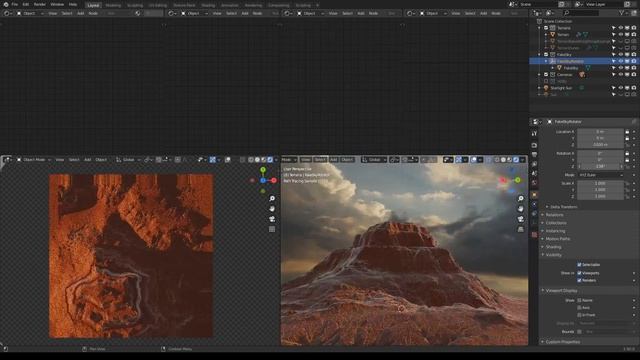Switch to Compositing workspace tab
The height and width of the screenshot is (360, 640).
point(278,5)
